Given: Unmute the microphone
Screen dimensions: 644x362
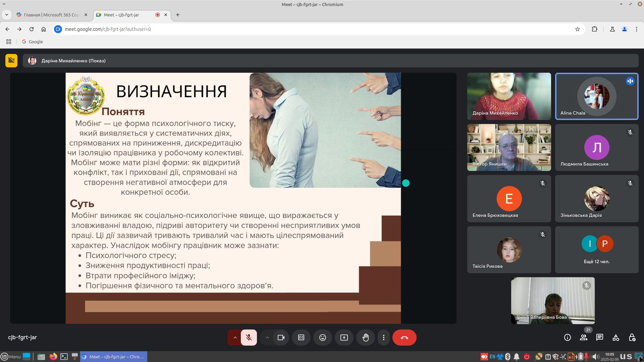Looking at the screenshot, I should [x=249, y=338].
